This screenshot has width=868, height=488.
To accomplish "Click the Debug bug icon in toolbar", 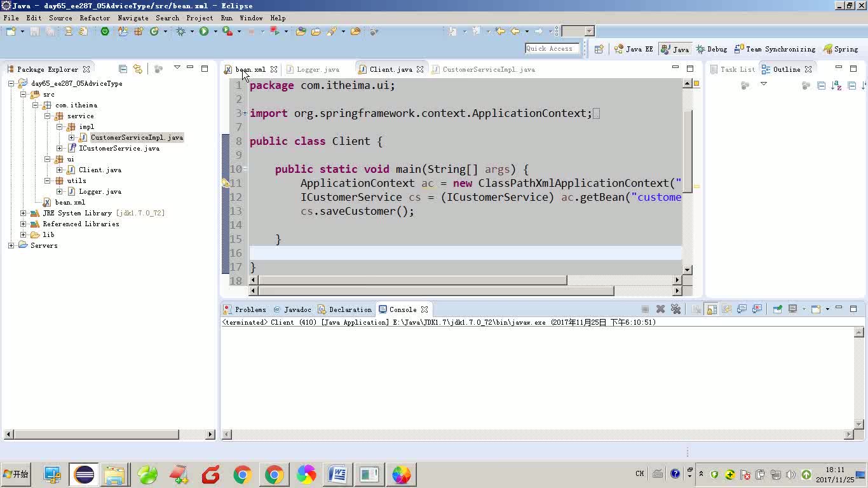I will pyautogui.click(x=181, y=31).
